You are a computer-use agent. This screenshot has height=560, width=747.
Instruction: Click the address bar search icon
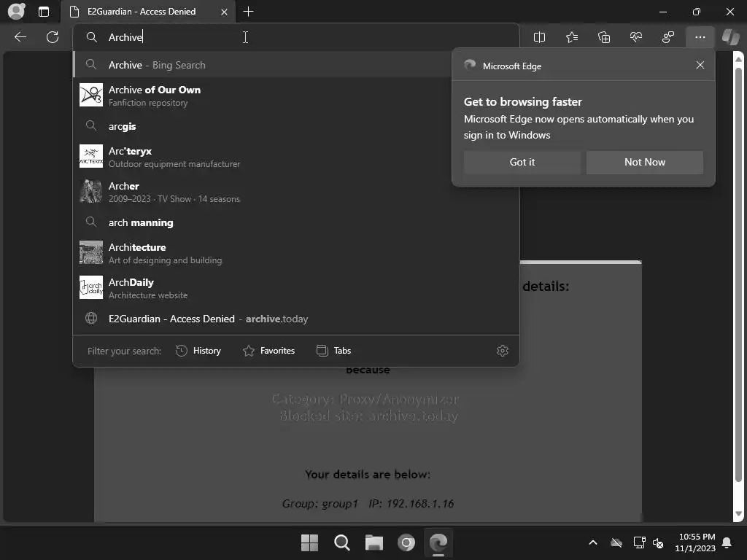(91, 37)
